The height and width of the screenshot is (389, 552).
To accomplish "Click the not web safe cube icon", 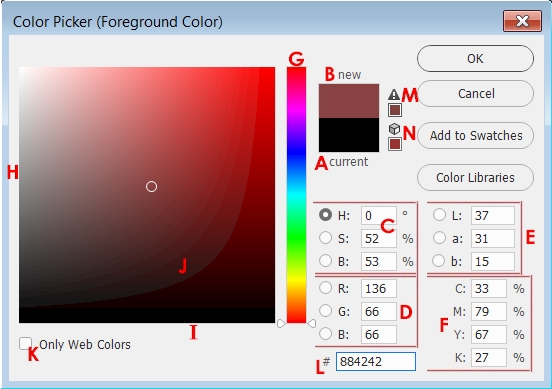I will pos(394,129).
